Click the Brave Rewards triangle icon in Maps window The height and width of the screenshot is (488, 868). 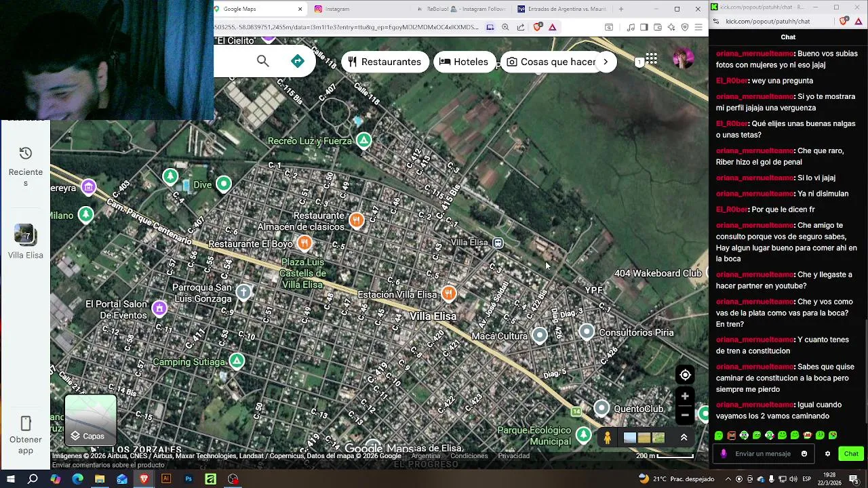[553, 27]
